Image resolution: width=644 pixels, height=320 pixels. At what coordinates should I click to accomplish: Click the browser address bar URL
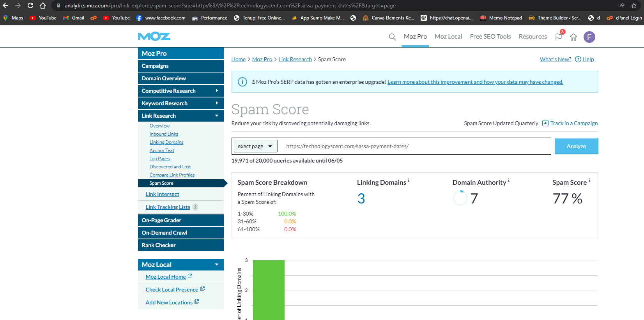pyautogui.click(x=230, y=5)
